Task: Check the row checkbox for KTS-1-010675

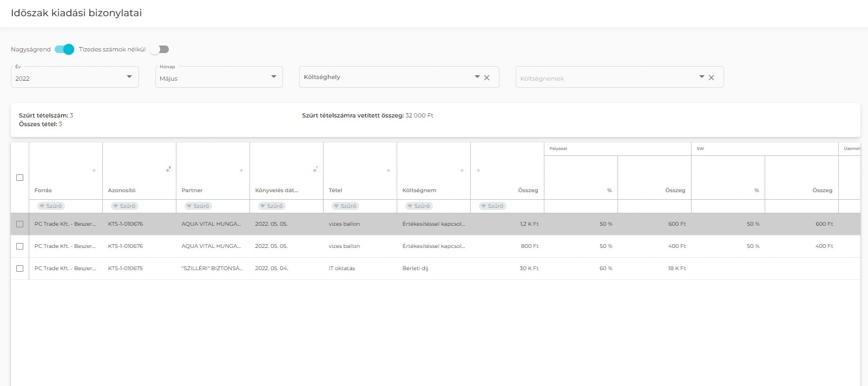Action: [20, 269]
